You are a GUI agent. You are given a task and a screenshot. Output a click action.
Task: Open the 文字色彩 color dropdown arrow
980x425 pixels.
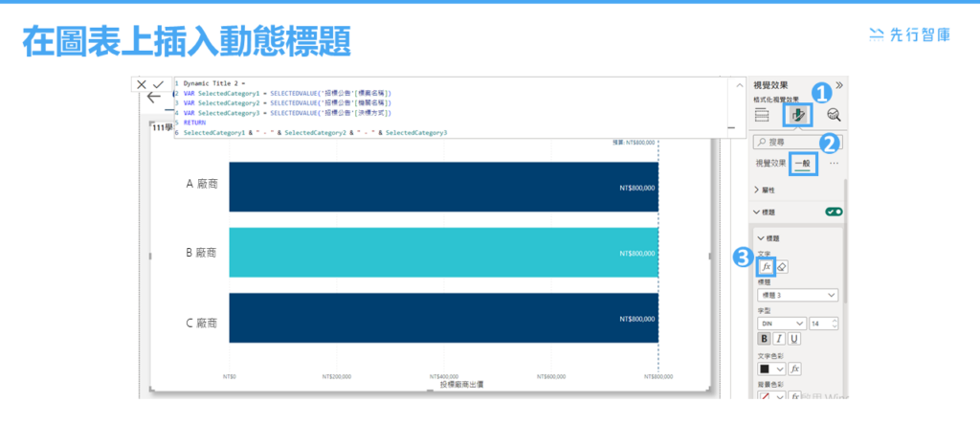pos(780,369)
